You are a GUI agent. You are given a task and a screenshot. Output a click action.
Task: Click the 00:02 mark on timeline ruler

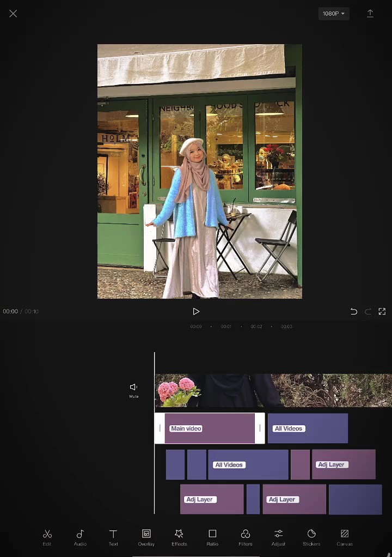256,326
